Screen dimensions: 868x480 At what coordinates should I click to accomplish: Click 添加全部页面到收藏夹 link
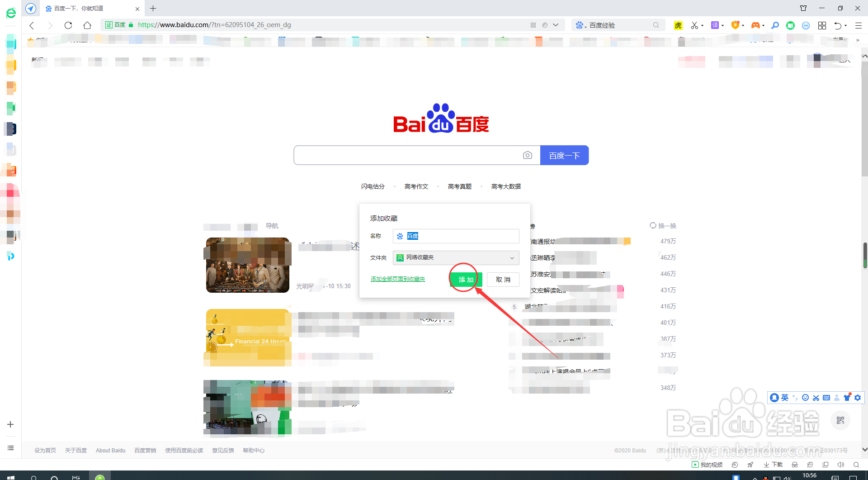click(398, 279)
